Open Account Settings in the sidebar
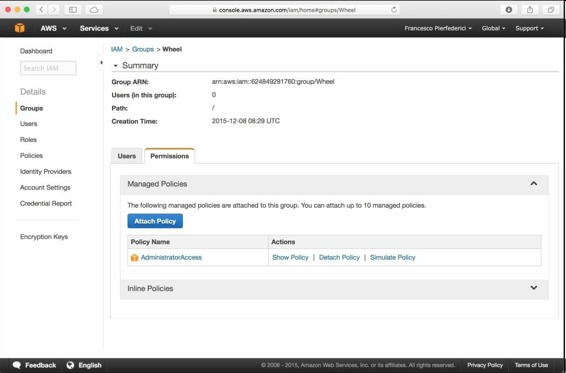The image size is (566, 373). click(45, 187)
